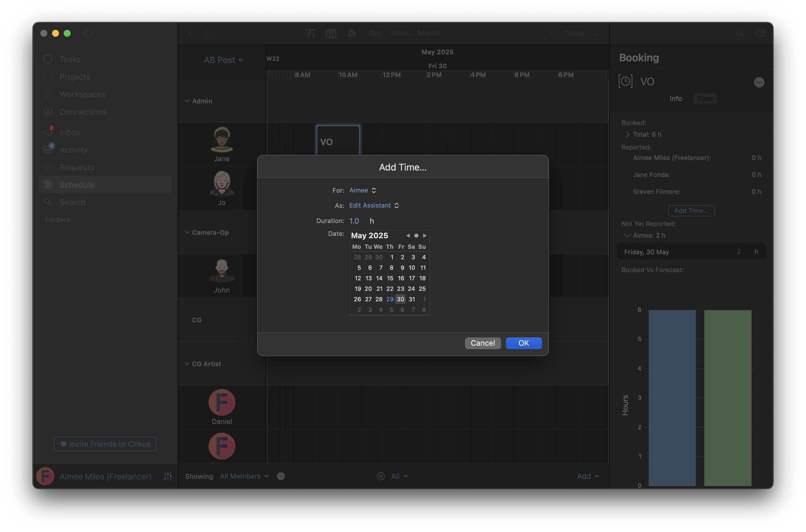Click the calendar icon in schedule toolbar

[x=331, y=33]
